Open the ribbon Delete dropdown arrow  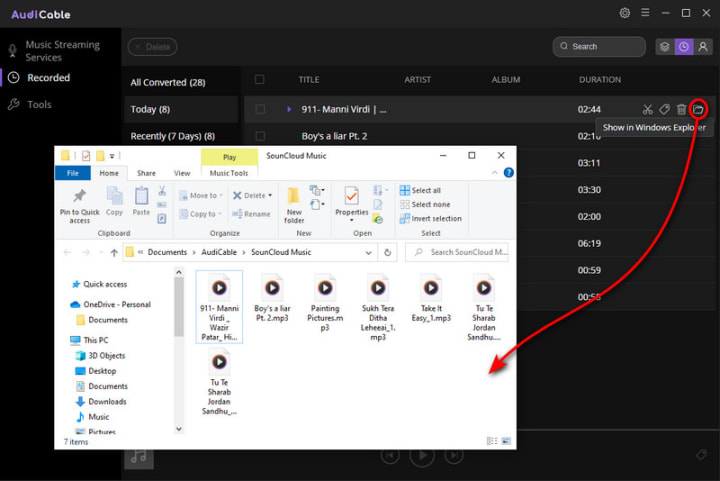270,196
